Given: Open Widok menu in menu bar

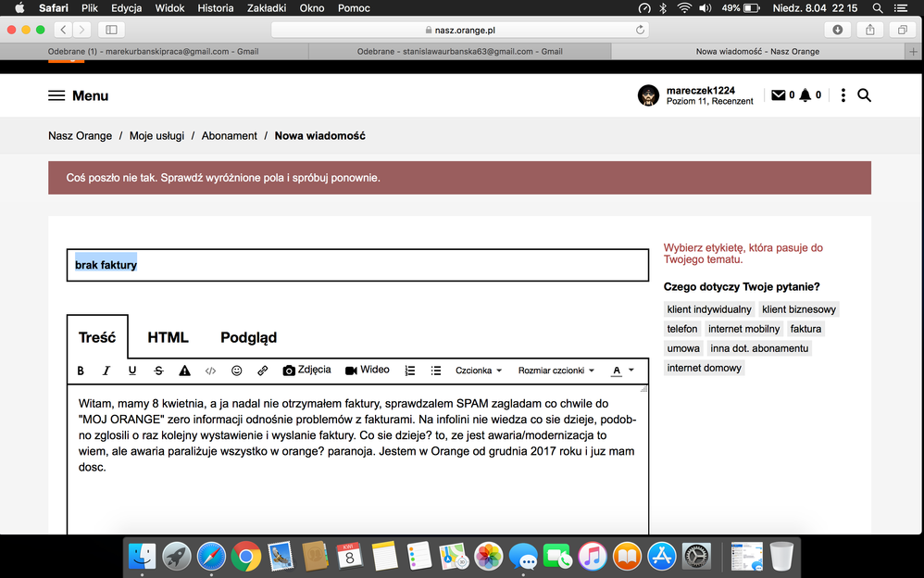Looking at the screenshot, I should click(x=169, y=8).
